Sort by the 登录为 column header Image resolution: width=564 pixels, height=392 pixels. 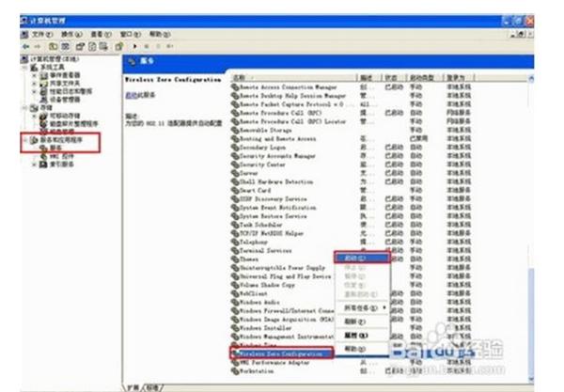(459, 78)
